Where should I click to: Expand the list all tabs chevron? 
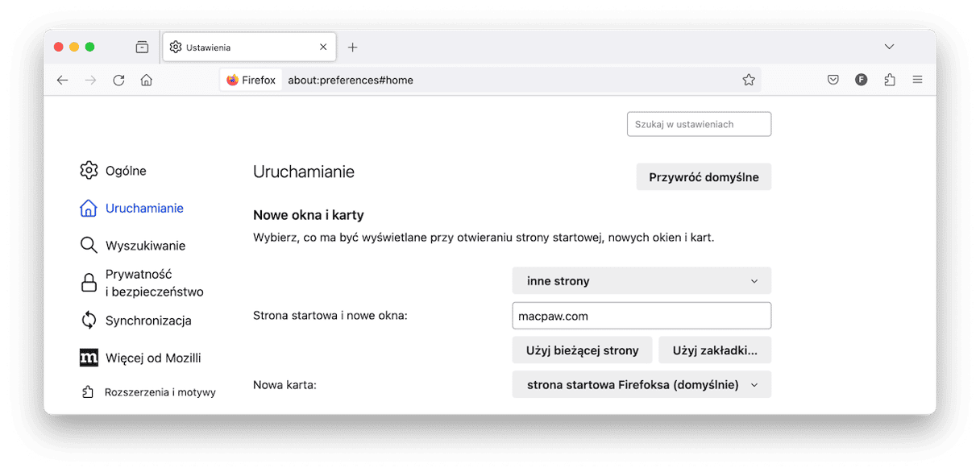point(889,47)
